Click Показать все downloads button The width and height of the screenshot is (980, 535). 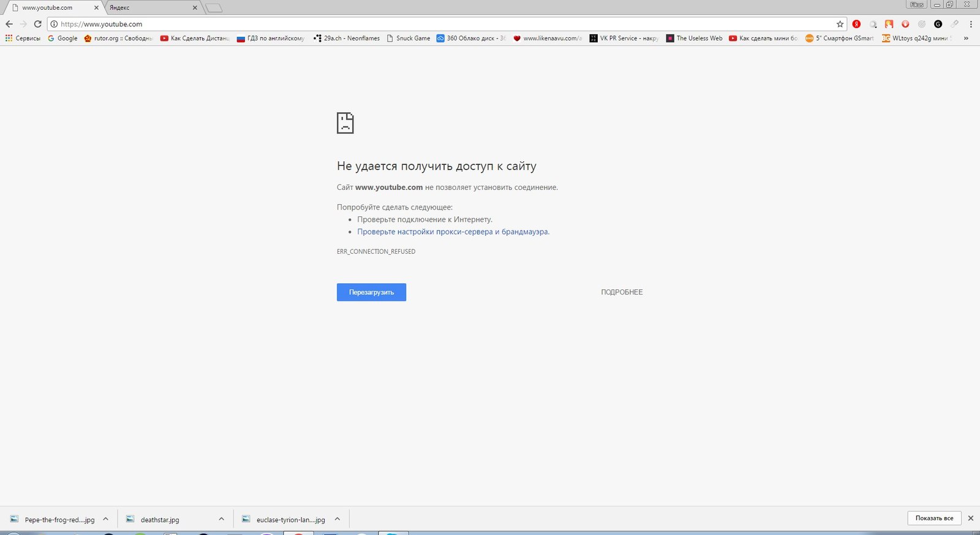pyautogui.click(x=934, y=518)
